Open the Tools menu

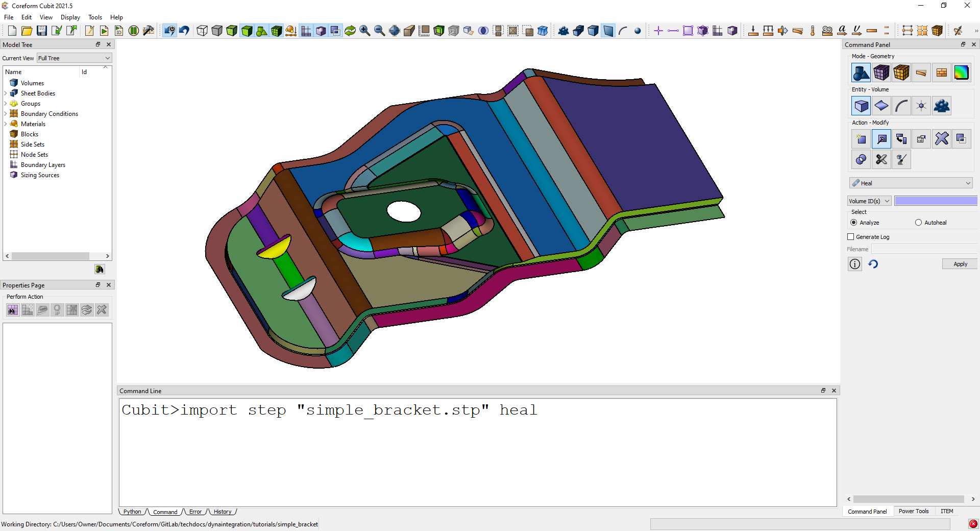[95, 17]
